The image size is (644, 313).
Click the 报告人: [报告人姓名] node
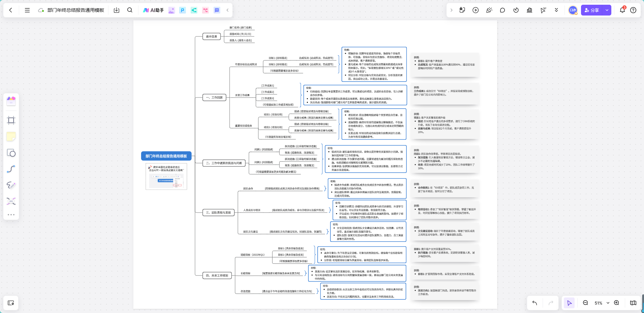[240, 40]
